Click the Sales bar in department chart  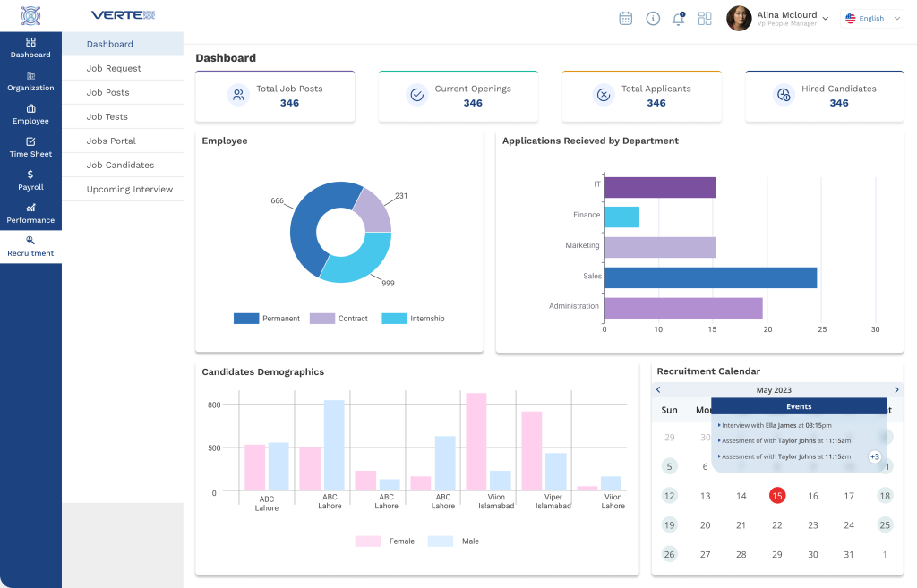(710, 277)
